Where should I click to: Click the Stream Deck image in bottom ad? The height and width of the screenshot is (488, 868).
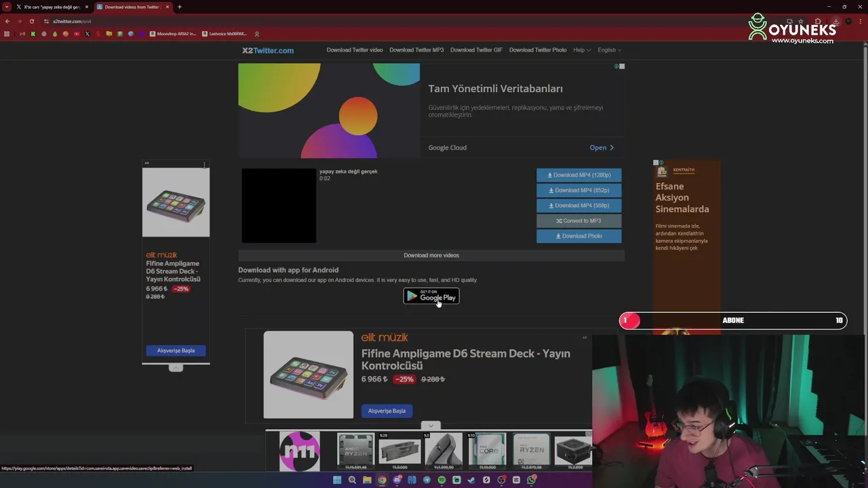tap(309, 375)
